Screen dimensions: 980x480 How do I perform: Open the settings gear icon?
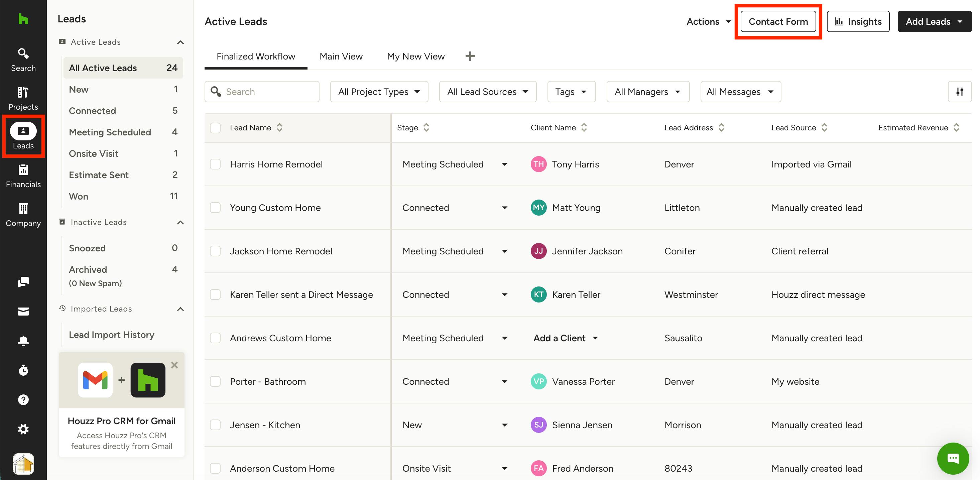[x=23, y=429]
